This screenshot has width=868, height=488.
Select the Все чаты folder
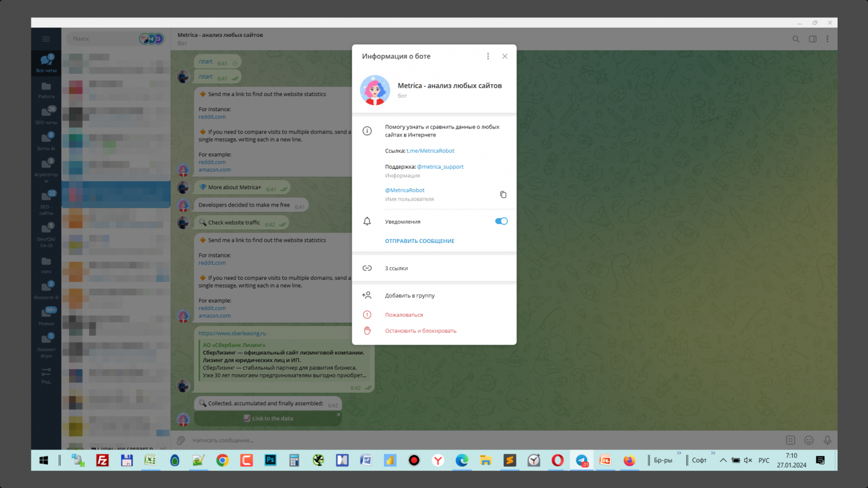click(46, 63)
